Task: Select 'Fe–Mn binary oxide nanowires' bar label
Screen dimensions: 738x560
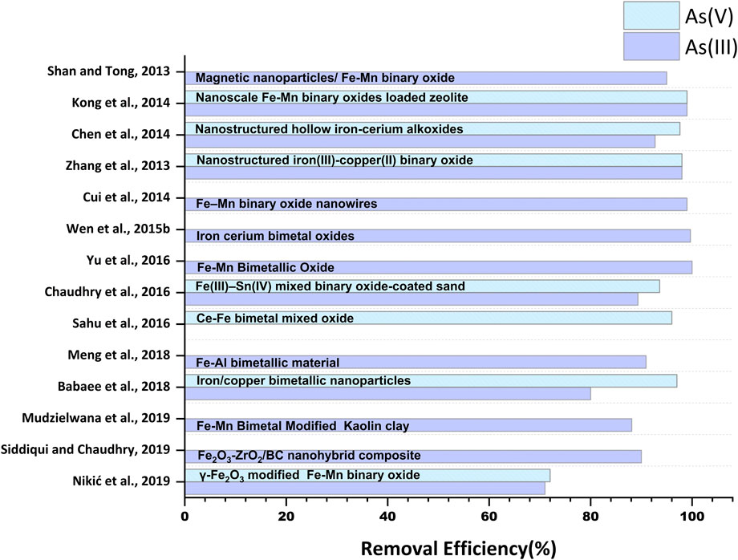Action: click(286, 204)
